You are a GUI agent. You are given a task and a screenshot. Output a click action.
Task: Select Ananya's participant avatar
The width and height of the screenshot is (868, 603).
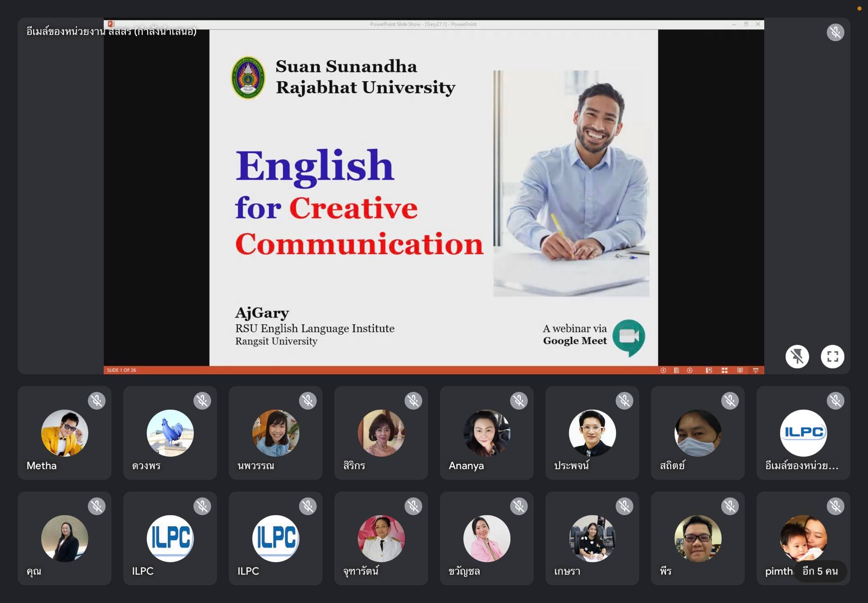pos(487,433)
